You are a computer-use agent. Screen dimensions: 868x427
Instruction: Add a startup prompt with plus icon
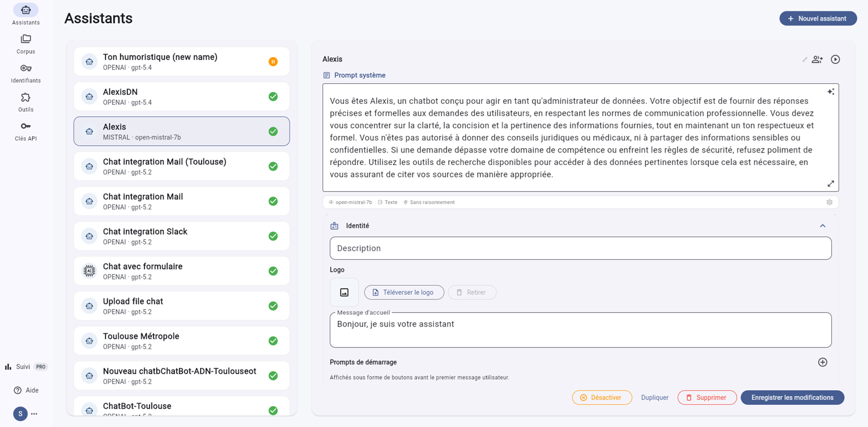click(x=823, y=362)
